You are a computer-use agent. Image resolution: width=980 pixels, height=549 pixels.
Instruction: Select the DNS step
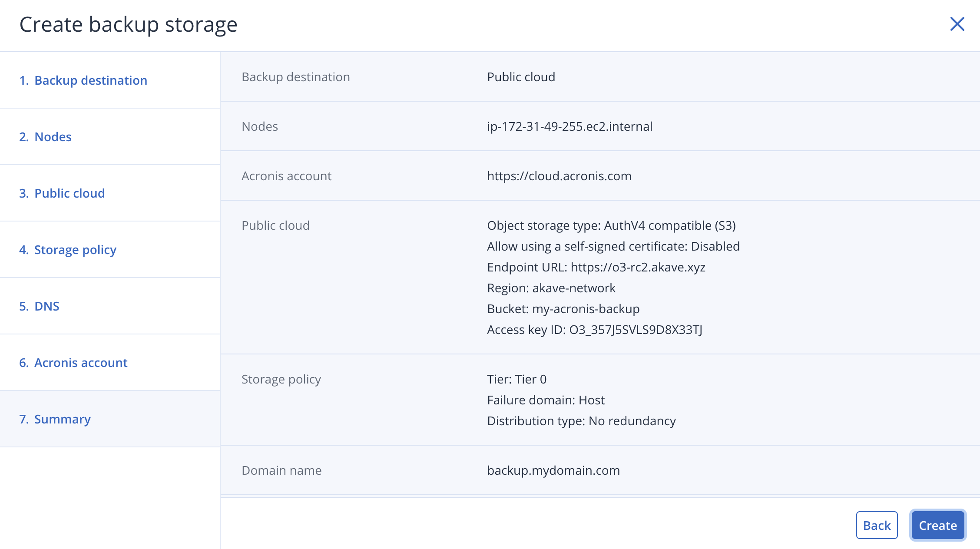[46, 306]
